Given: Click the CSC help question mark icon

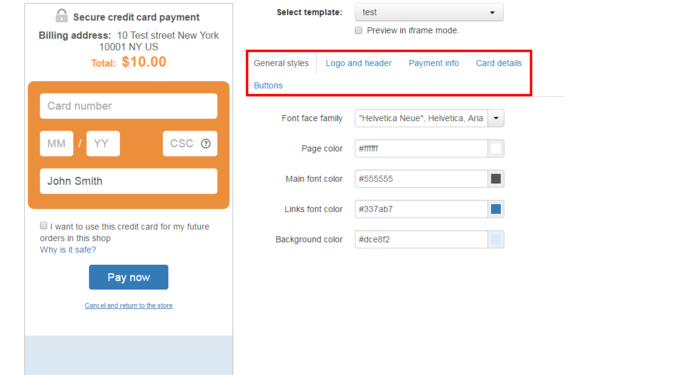Looking at the screenshot, I should coord(205,143).
